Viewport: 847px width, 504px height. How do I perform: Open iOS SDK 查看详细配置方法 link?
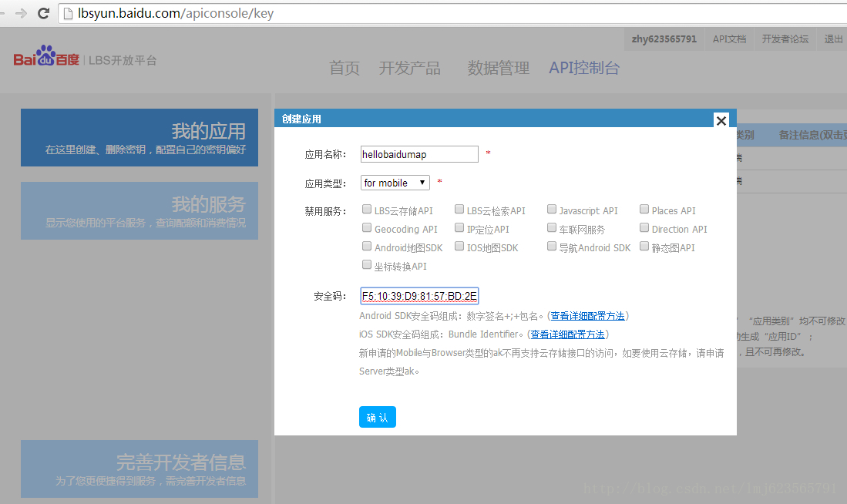coord(568,334)
